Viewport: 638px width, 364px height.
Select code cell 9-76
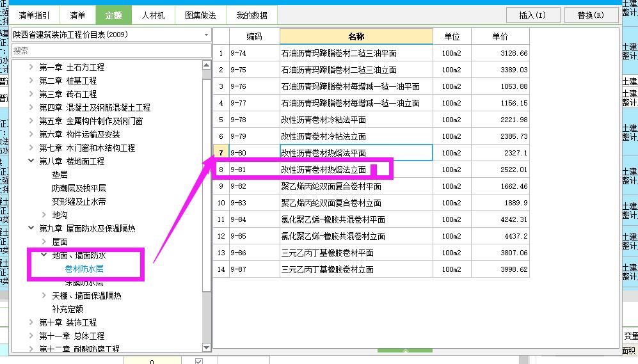[254, 86]
